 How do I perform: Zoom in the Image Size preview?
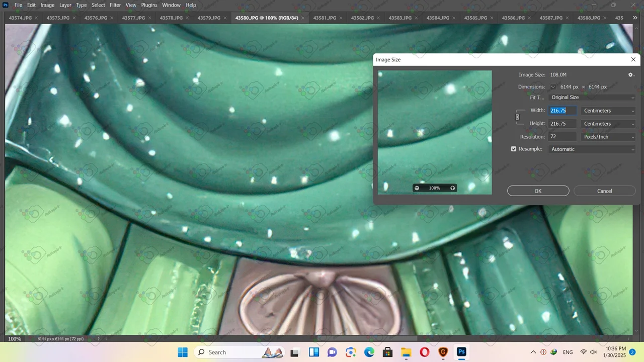[x=452, y=188]
